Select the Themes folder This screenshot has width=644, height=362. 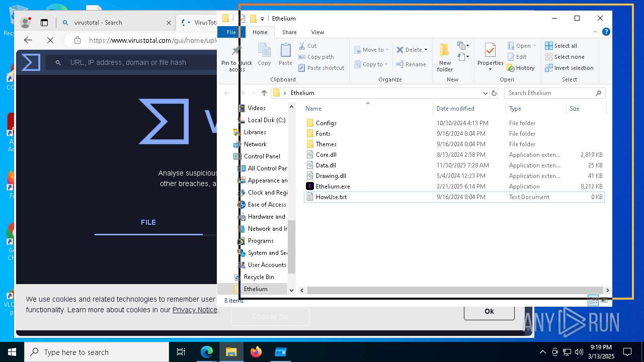pos(326,144)
